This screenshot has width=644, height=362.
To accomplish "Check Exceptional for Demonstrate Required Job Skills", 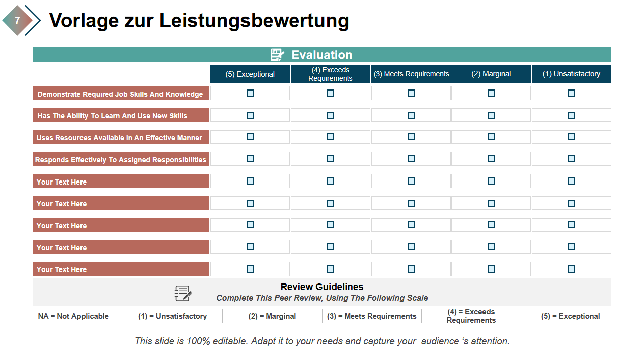I will (250, 93).
